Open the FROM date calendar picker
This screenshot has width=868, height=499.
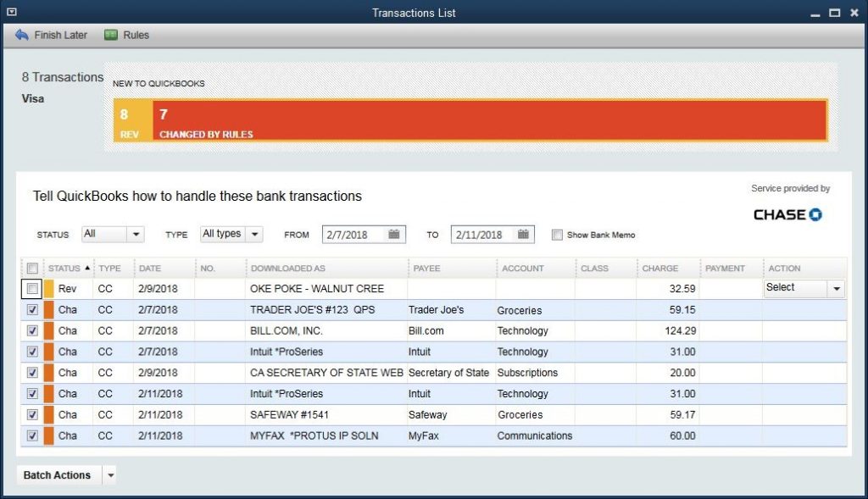[x=393, y=234]
